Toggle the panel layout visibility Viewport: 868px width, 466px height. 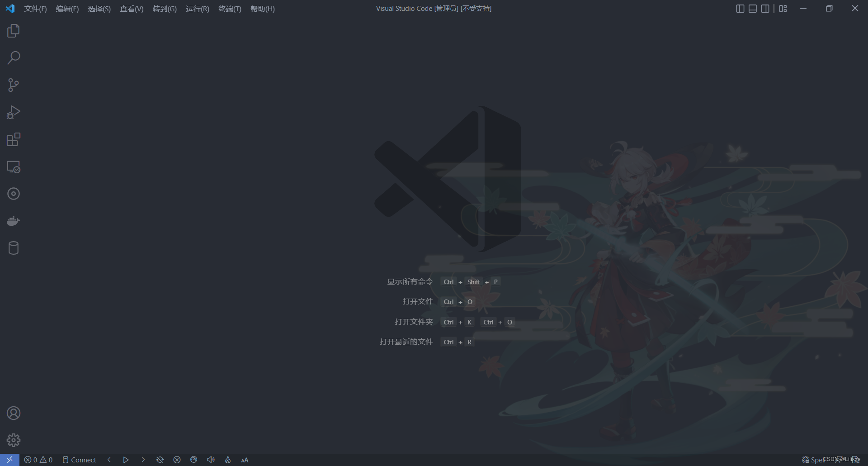point(752,8)
